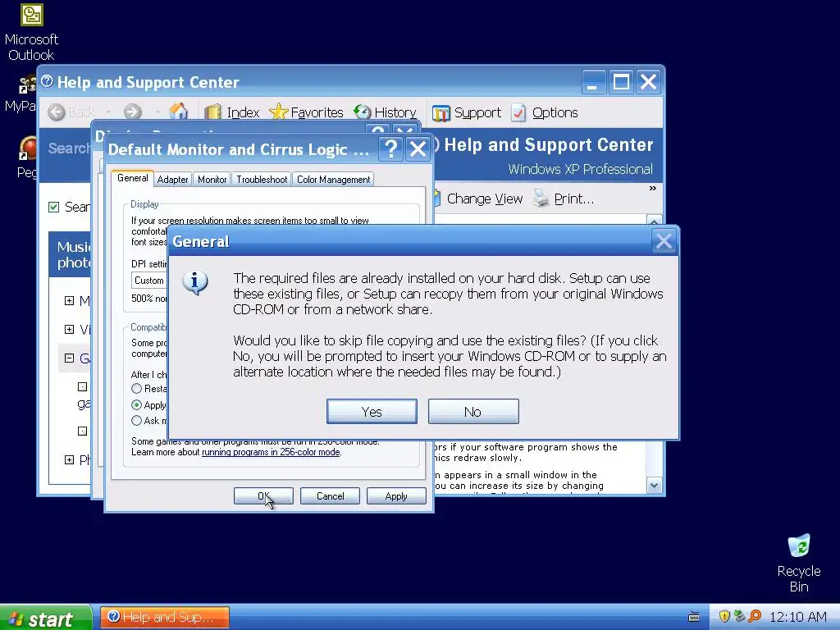Click the Forward arrow in Help and Support Center
Screen dimensions: 840x630
[x=132, y=112]
